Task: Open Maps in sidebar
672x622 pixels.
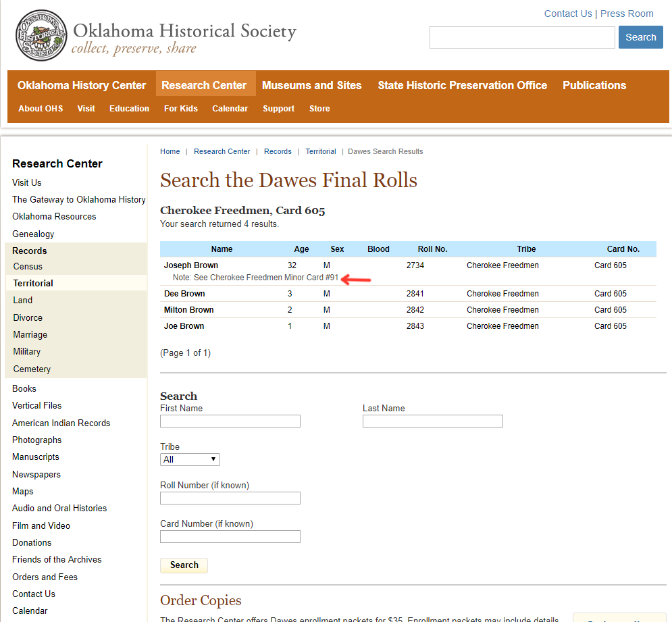Action: point(23,491)
